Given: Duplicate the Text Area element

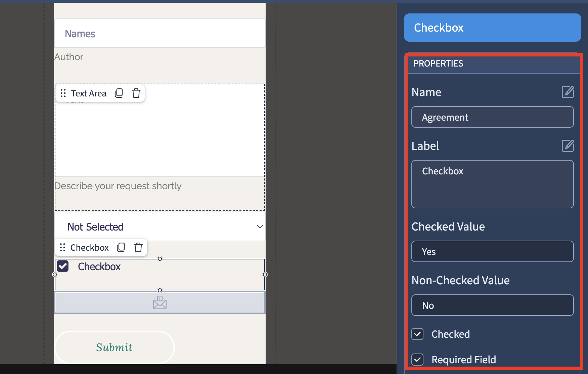Looking at the screenshot, I should point(119,93).
